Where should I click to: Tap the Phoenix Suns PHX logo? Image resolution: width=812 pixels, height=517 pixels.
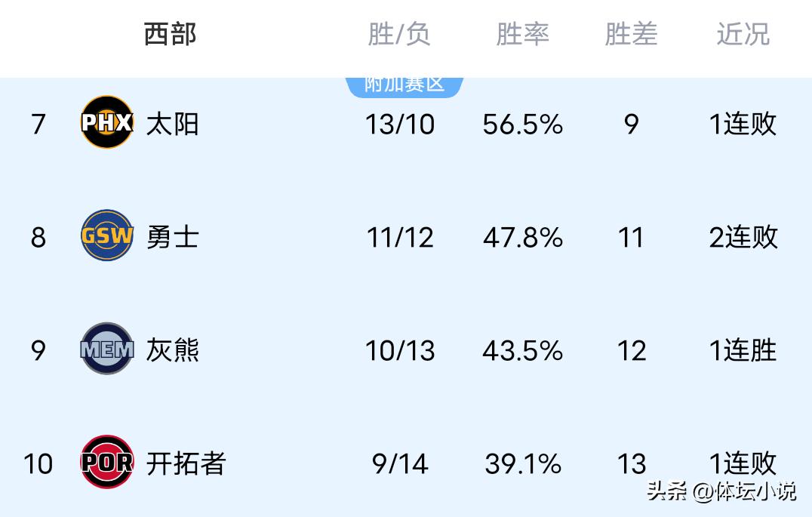click(x=107, y=122)
